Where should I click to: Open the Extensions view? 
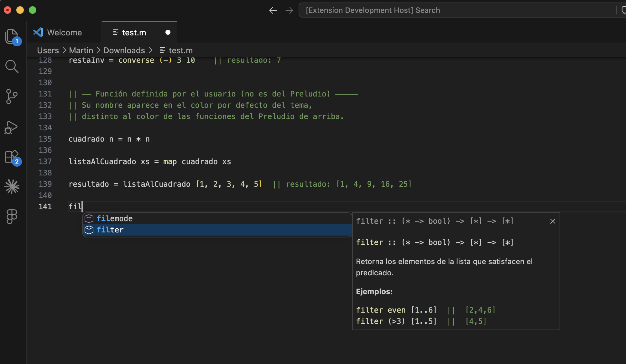pos(13,157)
